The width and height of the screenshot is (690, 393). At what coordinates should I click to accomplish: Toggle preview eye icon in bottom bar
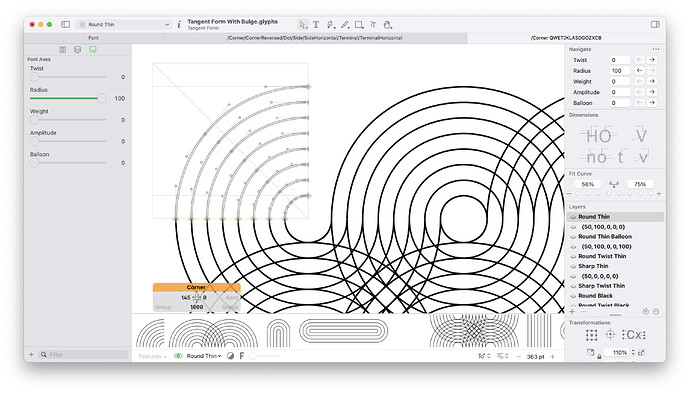[178, 356]
